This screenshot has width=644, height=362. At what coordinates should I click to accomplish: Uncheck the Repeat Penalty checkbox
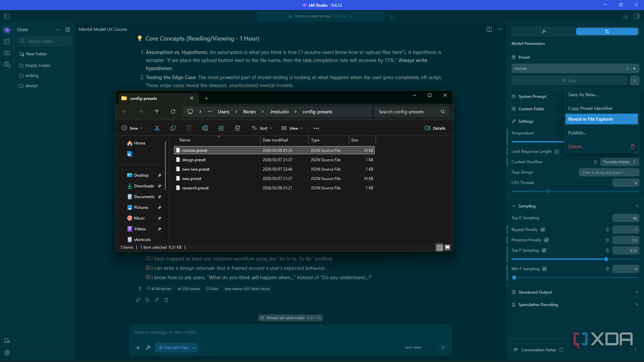pos(543,230)
